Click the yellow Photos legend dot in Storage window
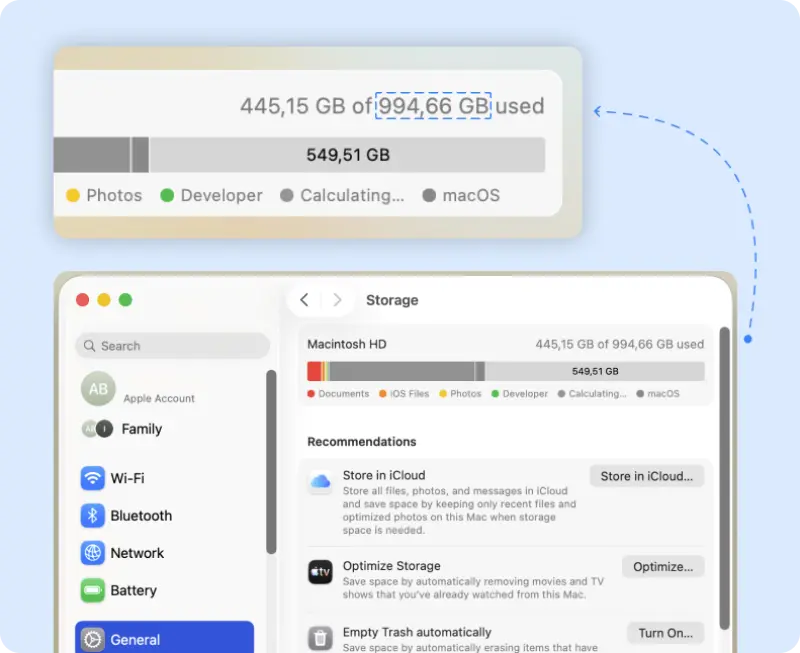This screenshot has height=653, width=800. tap(443, 393)
